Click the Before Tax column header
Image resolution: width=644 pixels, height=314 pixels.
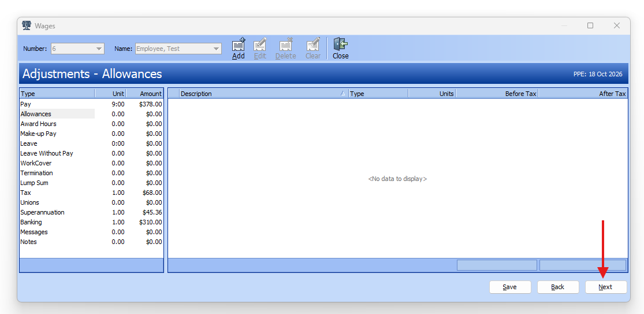click(497, 94)
